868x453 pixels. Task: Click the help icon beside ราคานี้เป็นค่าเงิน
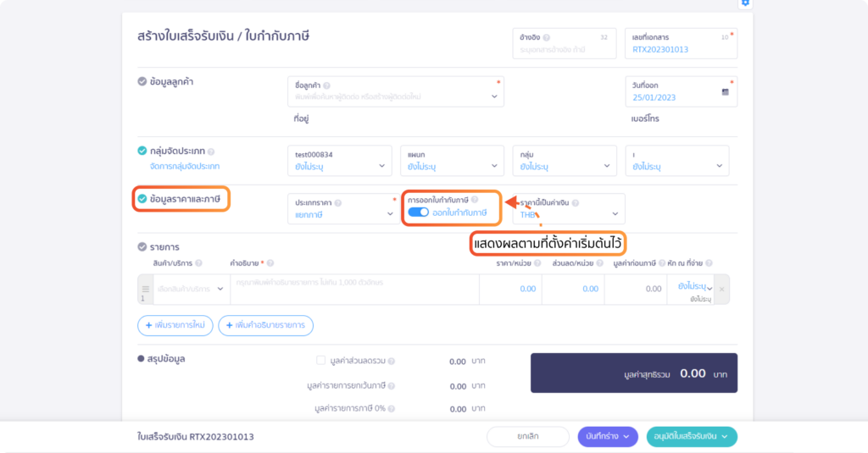[x=576, y=203]
